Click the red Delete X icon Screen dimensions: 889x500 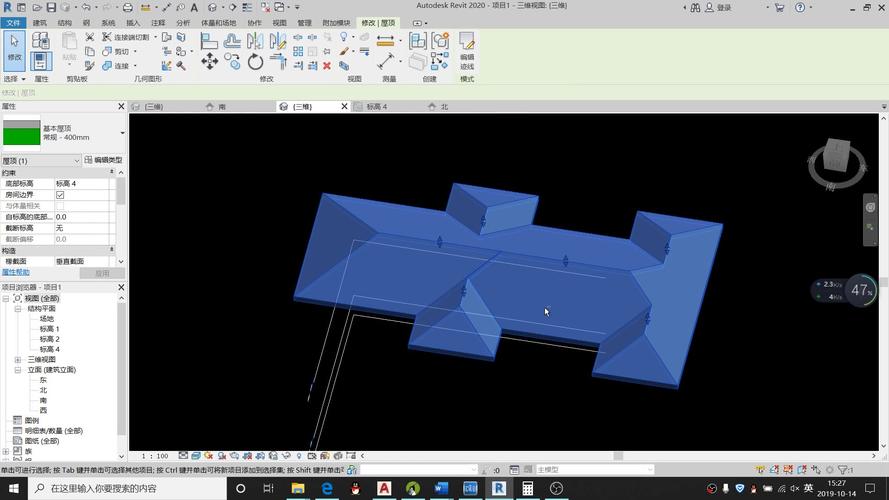(327, 66)
